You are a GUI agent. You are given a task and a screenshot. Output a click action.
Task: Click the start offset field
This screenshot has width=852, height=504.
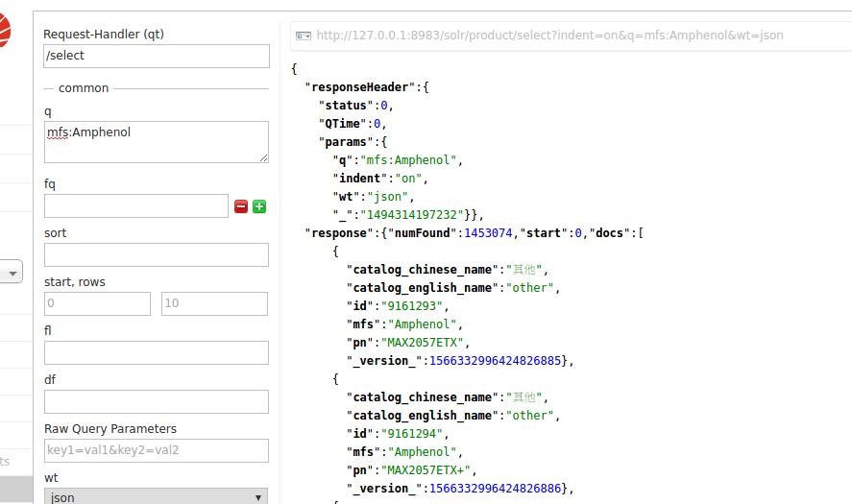tap(97, 303)
